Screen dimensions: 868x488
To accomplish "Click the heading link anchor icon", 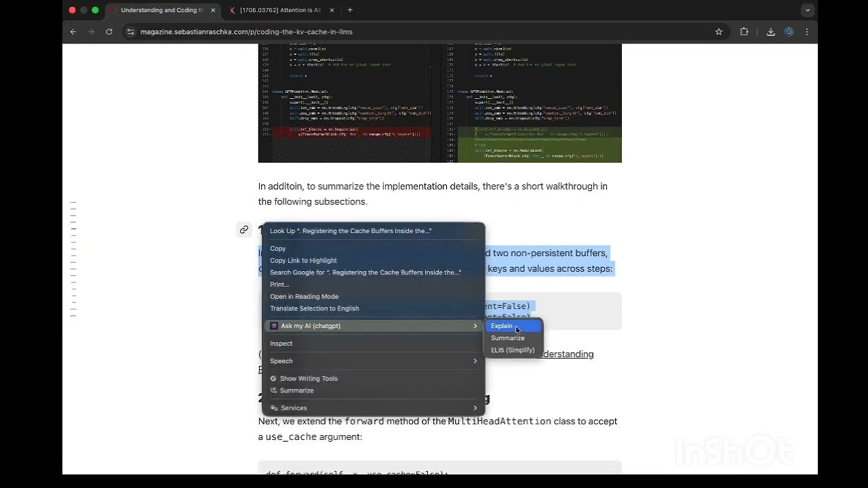I will coord(244,230).
